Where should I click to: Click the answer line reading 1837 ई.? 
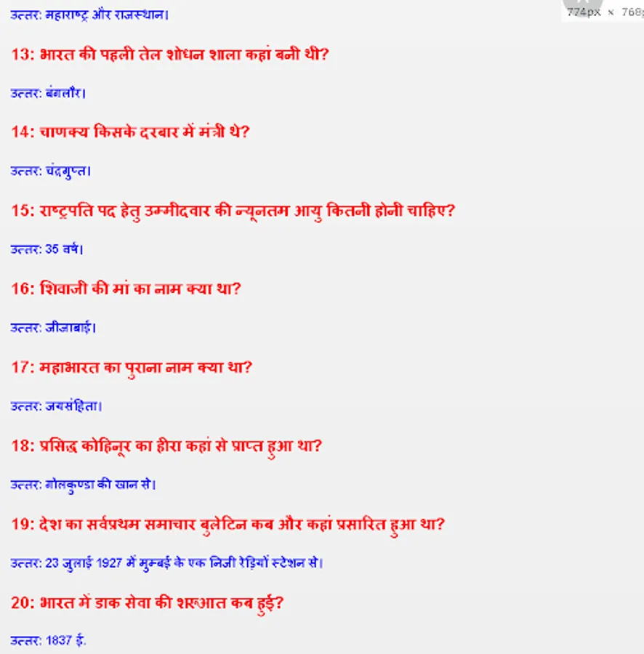(x=48, y=640)
